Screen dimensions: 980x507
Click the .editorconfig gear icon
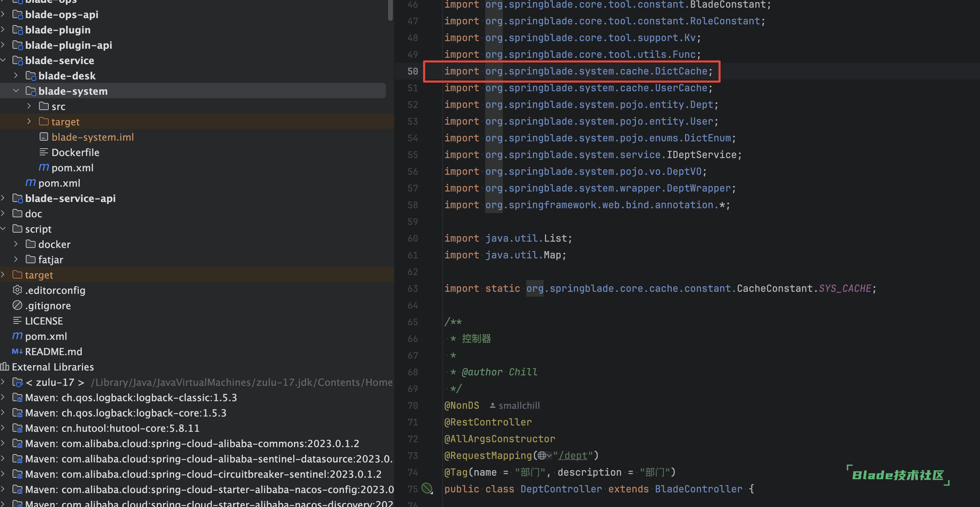point(17,290)
